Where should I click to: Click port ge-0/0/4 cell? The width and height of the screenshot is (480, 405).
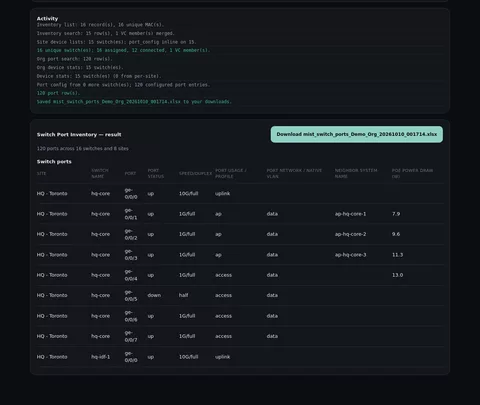tap(131, 275)
